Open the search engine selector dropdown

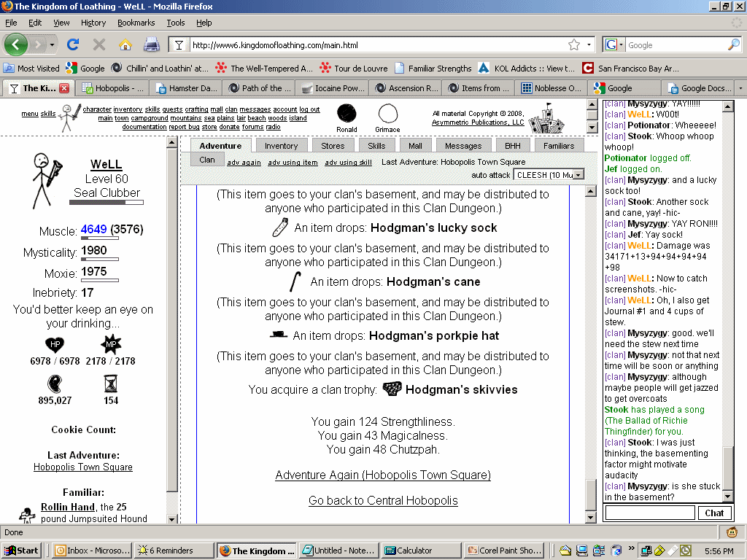click(x=615, y=45)
